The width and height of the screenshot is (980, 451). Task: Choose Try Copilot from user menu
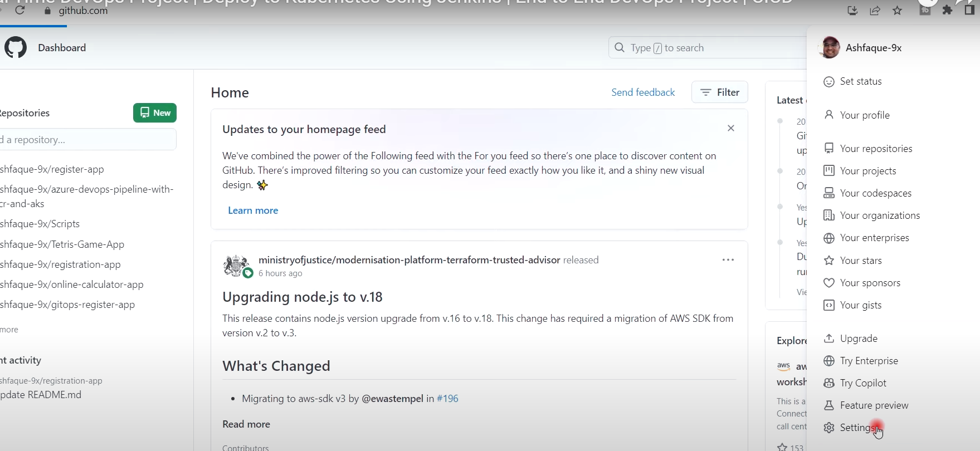863,383
